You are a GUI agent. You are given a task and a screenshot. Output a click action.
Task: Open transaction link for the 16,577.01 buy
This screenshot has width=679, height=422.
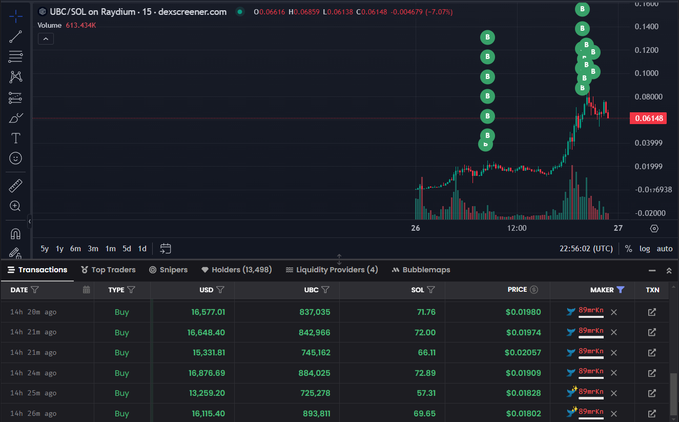[652, 312]
